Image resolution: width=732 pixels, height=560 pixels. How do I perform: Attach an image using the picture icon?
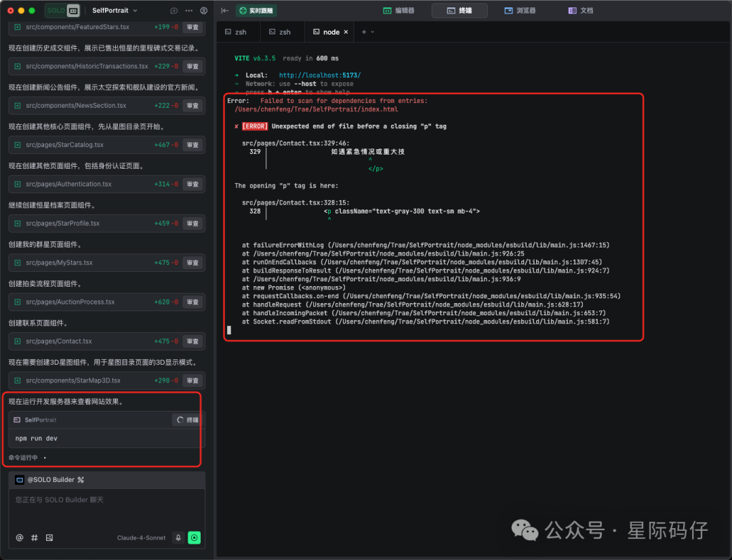[x=49, y=537]
